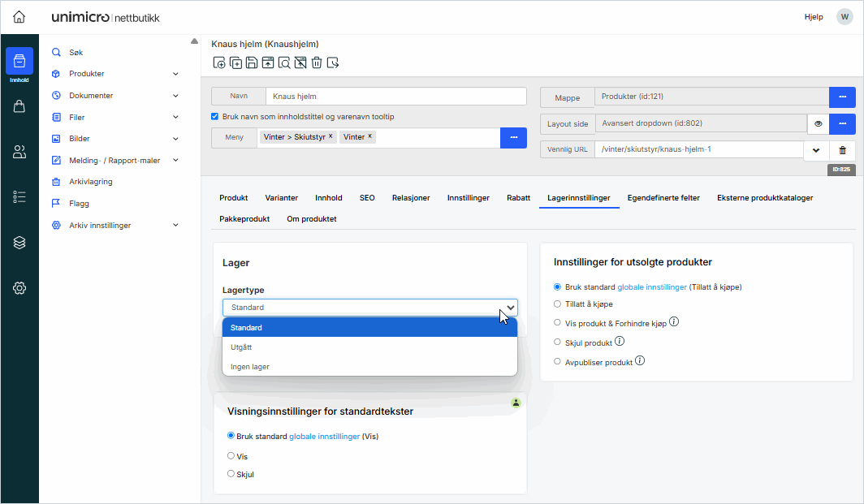Select the publish icon in the toolbar

268,62
